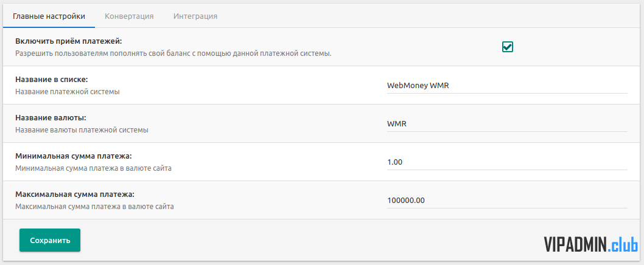Click the maximum payment field showing 100000.00

click(507, 200)
